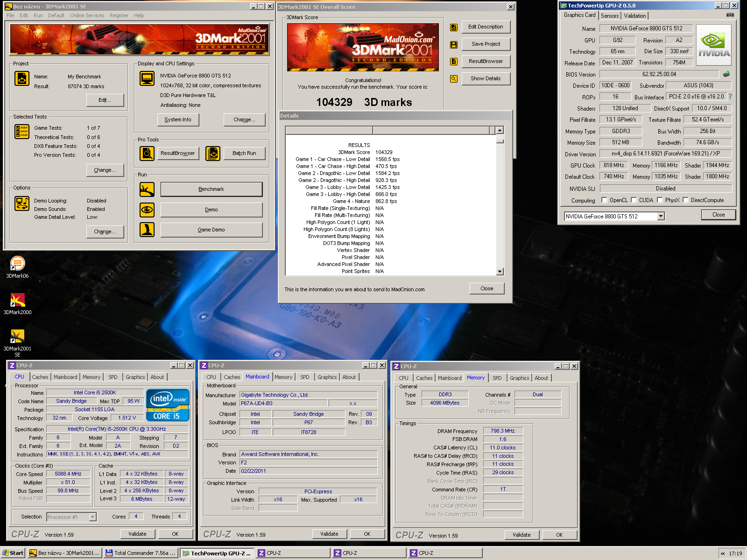Screen dimensions: 747x560
Task: Click the Benchmark button
Action: [x=211, y=189]
